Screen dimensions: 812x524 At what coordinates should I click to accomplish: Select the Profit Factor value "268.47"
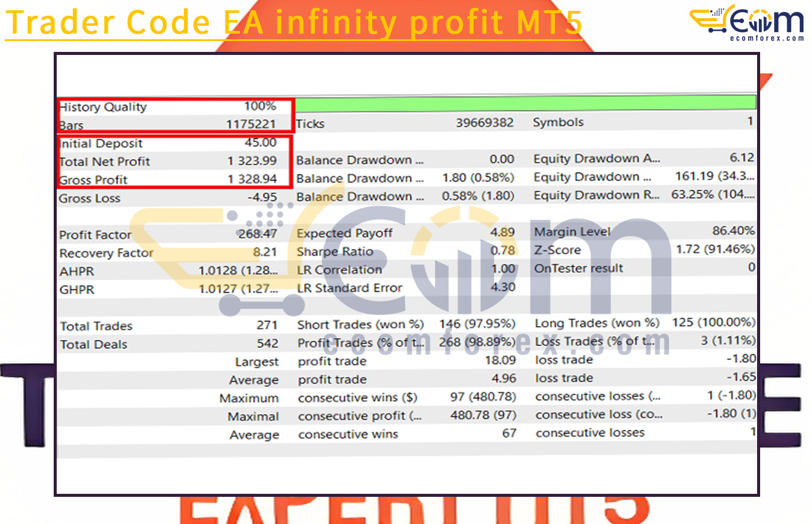click(258, 234)
